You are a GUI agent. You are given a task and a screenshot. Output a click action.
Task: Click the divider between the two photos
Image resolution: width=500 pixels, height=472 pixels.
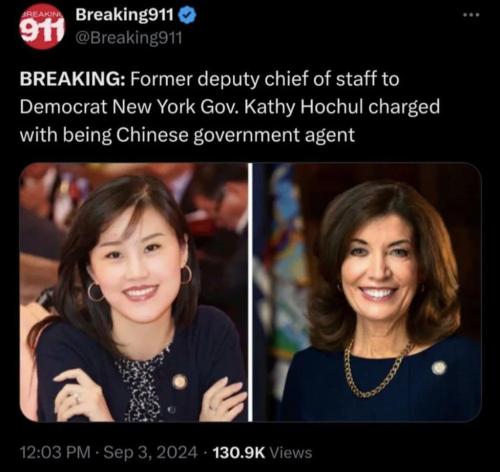tap(251, 292)
